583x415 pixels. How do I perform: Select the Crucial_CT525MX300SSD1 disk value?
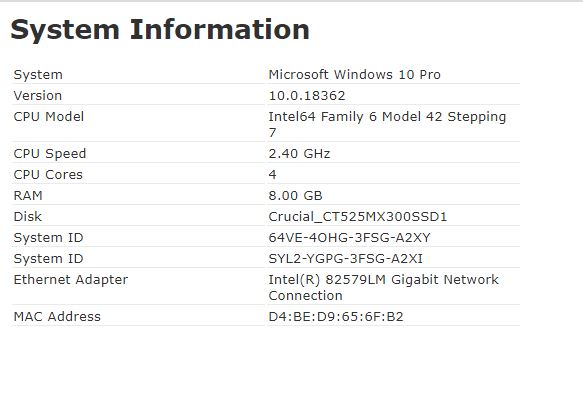click(358, 217)
